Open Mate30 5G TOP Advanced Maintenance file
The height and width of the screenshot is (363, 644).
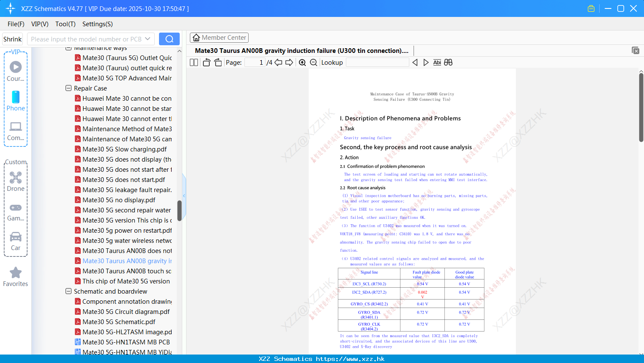point(127,78)
